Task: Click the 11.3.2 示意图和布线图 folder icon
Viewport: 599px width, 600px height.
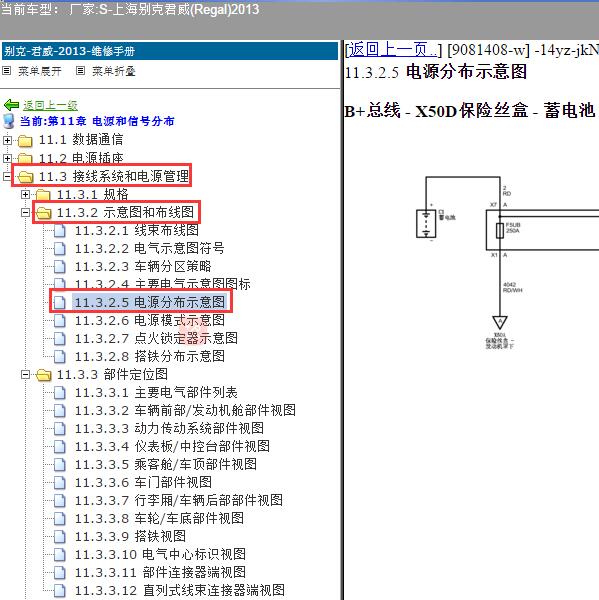Action: point(43,213)
